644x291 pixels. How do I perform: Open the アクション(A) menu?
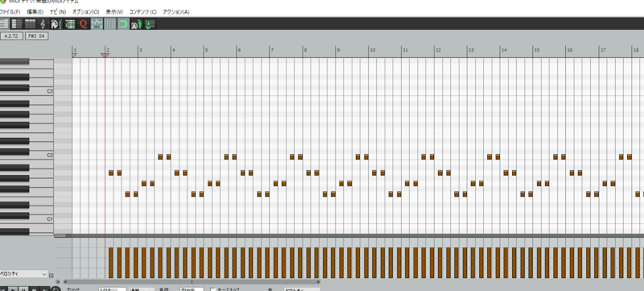tap(176, 12)
